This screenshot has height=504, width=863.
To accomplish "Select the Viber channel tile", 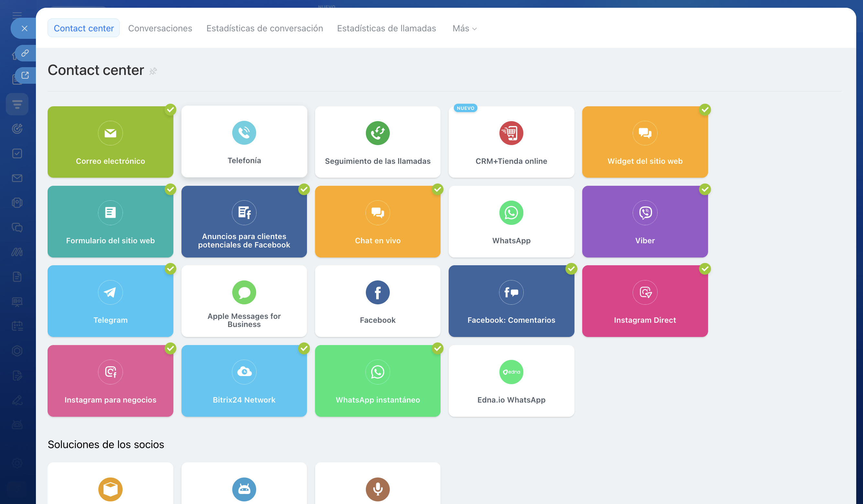I will [x=645, y=221].
